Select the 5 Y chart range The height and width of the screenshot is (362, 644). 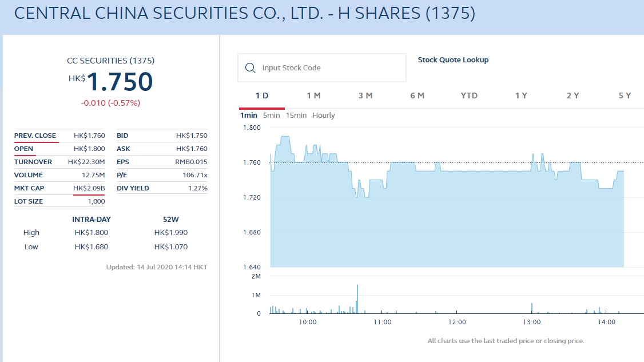[625, 96]
